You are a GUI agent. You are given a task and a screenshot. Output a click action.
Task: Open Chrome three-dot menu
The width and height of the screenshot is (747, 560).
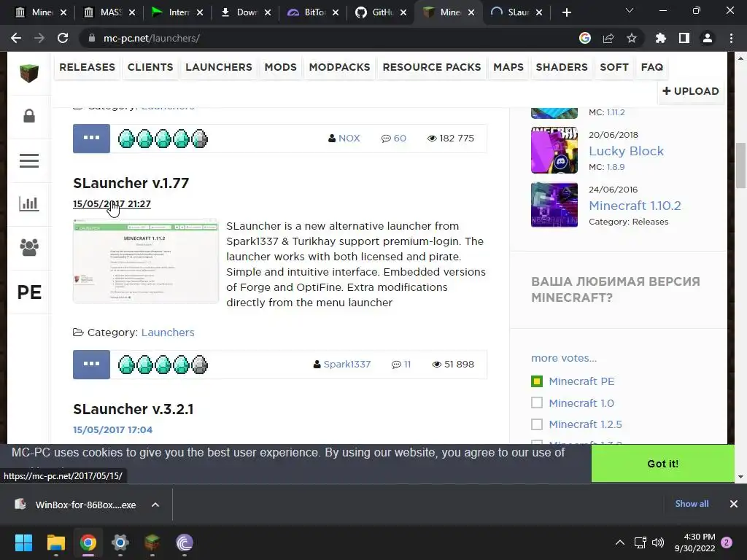point(731,38)
